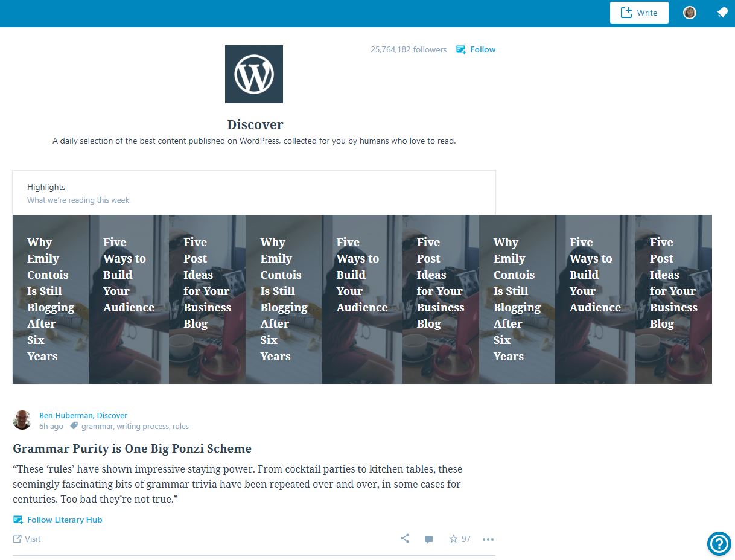Open 'Grammar Purity is One Big Ponzi Scheme' post

[132, 448]
